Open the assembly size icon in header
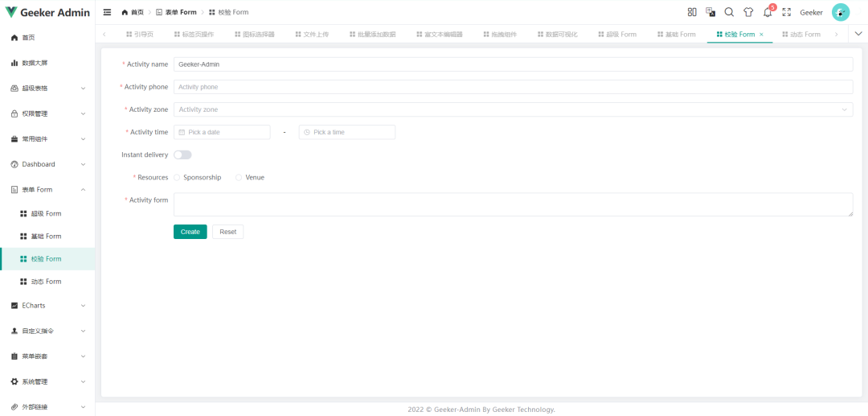The width and height of the screenshot is (868, 416). click(692, 12)
